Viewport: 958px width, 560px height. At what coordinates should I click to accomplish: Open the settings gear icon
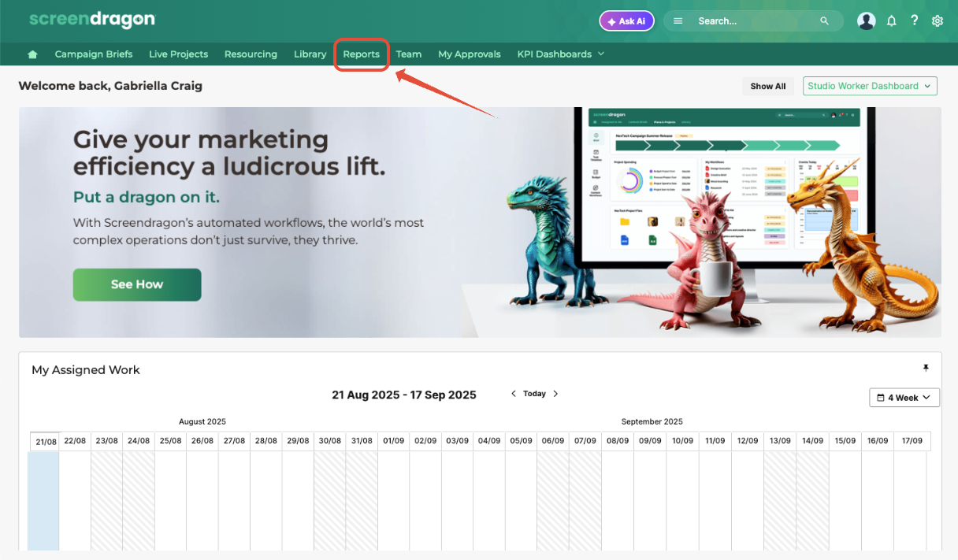point(938,21)
